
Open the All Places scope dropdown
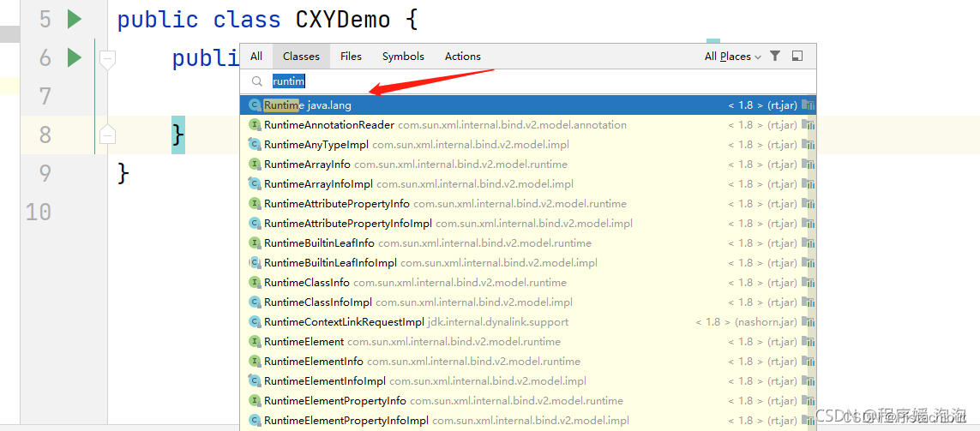[x=732, y=57]
